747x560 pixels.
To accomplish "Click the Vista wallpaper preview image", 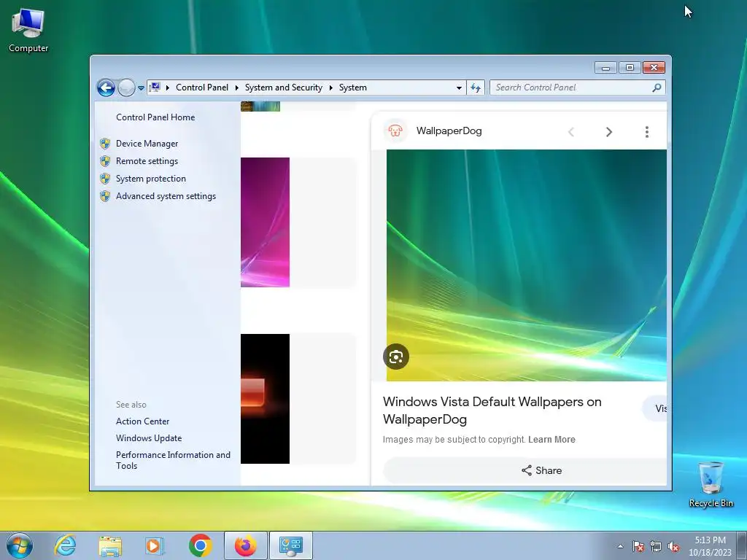I will [x=527, y=265].
